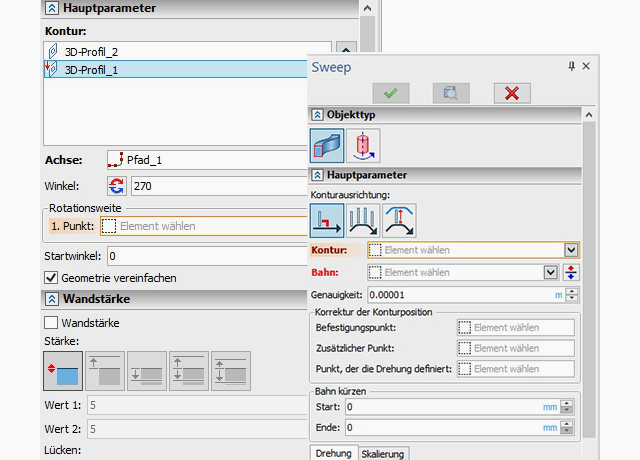Image resolution: width=640 pixels, height=460 pixels.
Task: Click the Winkel rotation direction icon
Action: (117, 186)
